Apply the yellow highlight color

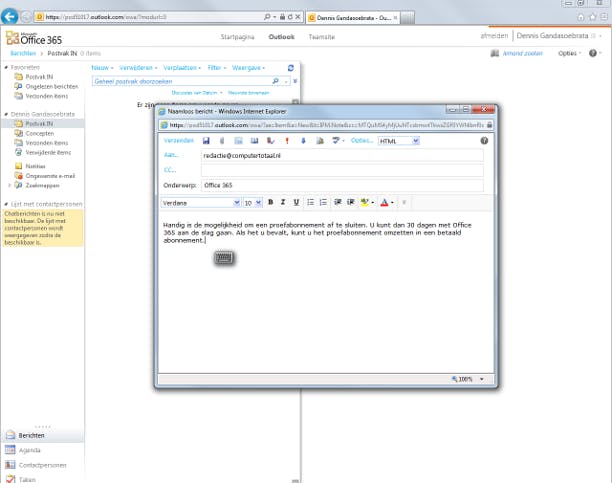coord(365,202)
